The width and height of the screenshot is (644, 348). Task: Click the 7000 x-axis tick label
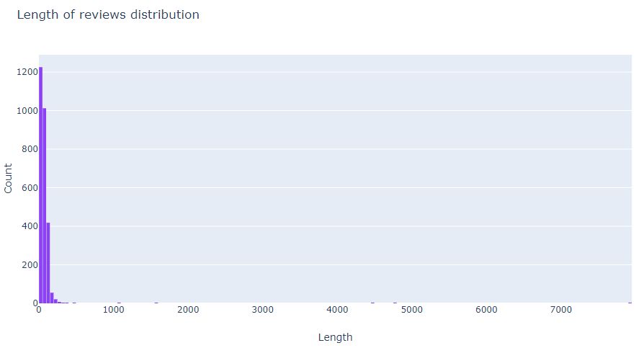(x=562, y=310)
